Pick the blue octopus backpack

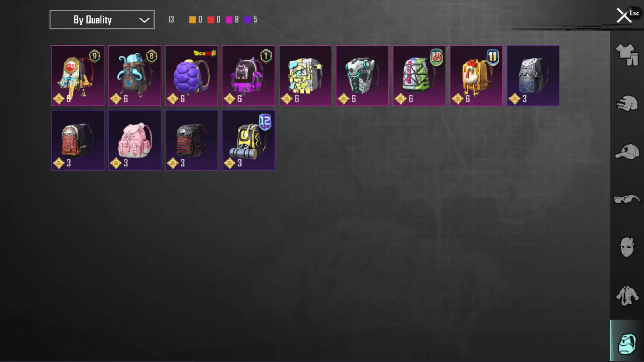[x=135, y=76]
